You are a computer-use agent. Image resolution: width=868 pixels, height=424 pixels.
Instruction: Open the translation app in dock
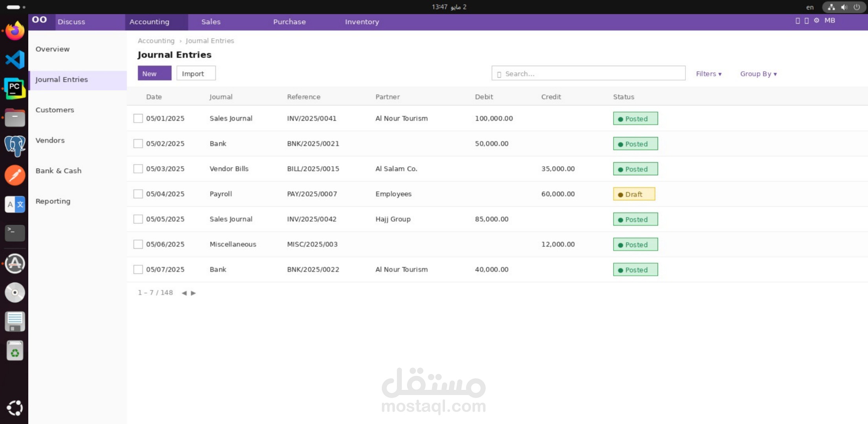point(15,204)
